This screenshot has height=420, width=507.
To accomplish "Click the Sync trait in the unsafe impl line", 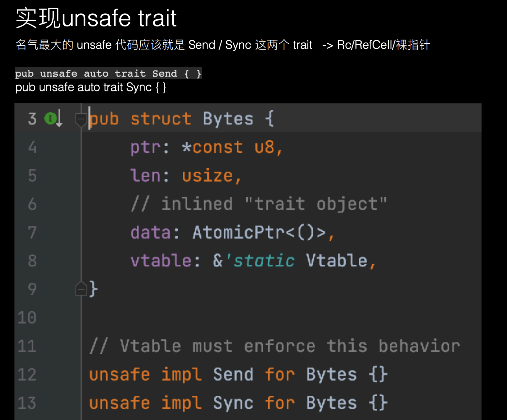I will [x=233, y=403].
